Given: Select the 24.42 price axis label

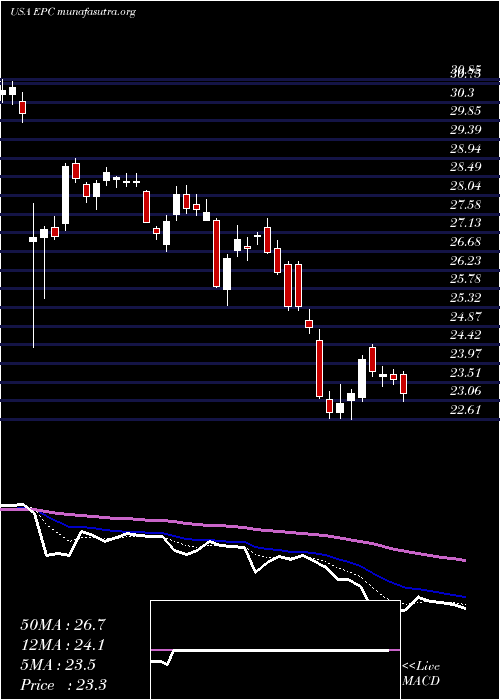Looking at the screenshot, I should tap(466, 335).
